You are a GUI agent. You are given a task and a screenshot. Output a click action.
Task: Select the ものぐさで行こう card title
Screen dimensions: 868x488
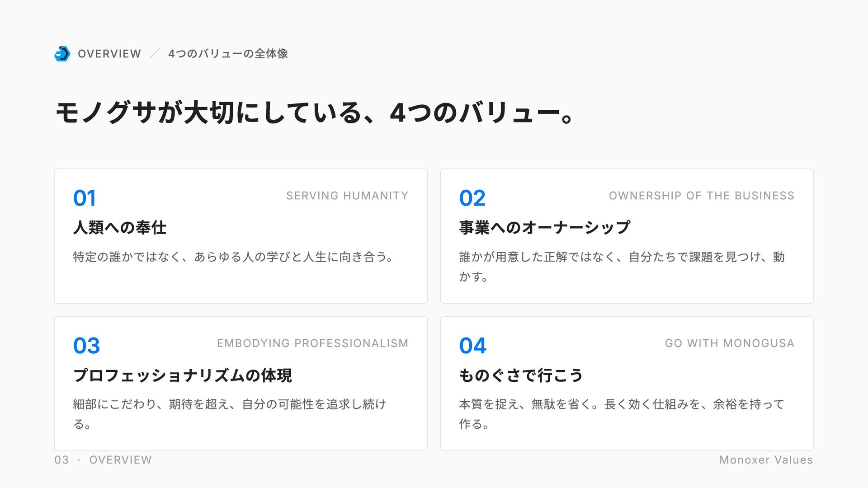tap(521, 375)
